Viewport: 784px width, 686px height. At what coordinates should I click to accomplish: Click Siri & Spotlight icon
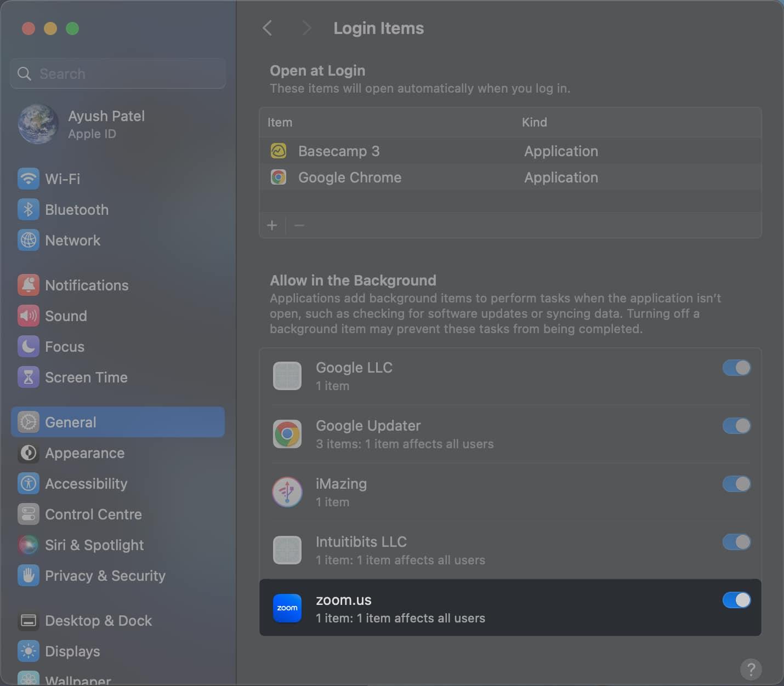click(29, 545)
